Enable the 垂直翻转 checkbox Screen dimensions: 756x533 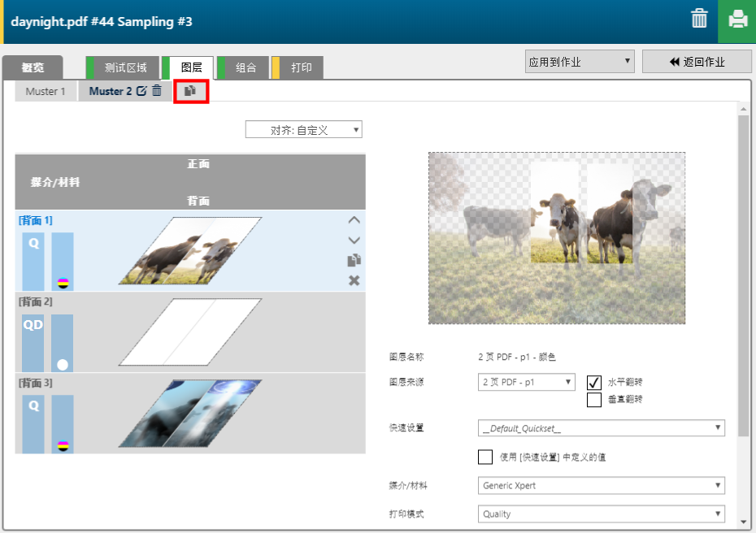[593, 400]
